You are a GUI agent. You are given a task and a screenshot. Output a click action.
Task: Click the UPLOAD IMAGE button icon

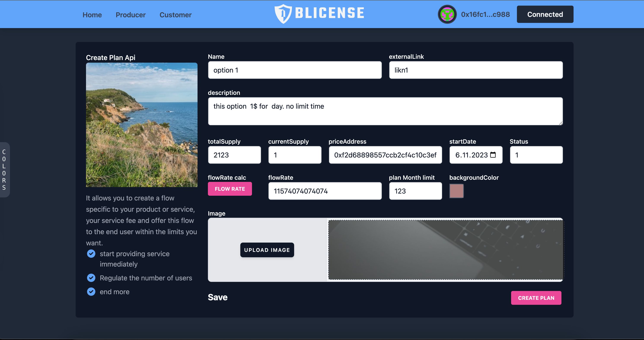[x=267, y=250]
